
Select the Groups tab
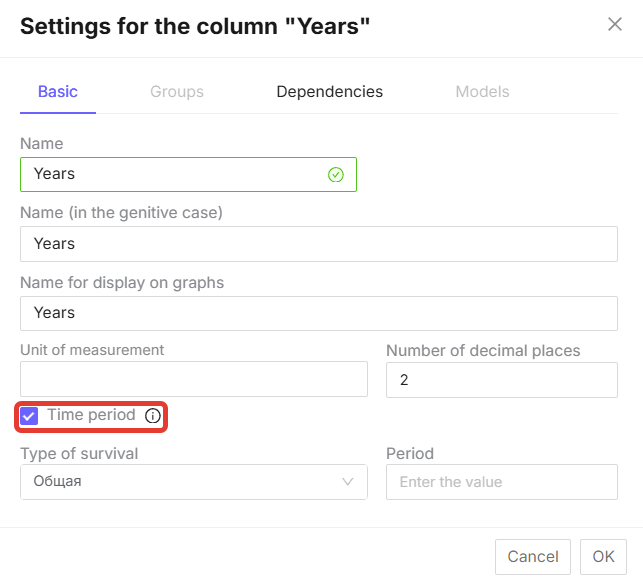click(177, 92)
